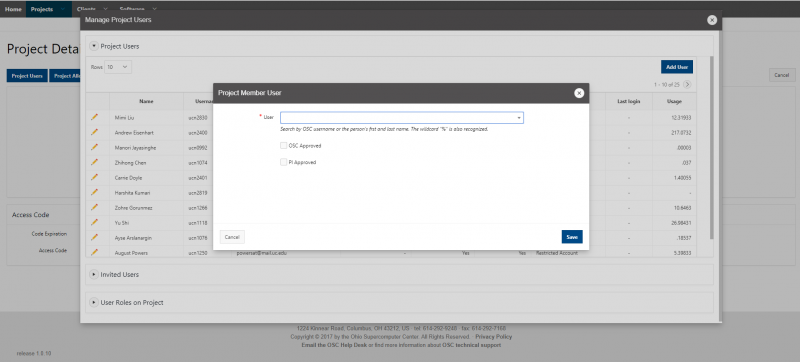Edit August Powers row pencil icon
This screenshot has width=800, height=362.
(x=94, y=252)
